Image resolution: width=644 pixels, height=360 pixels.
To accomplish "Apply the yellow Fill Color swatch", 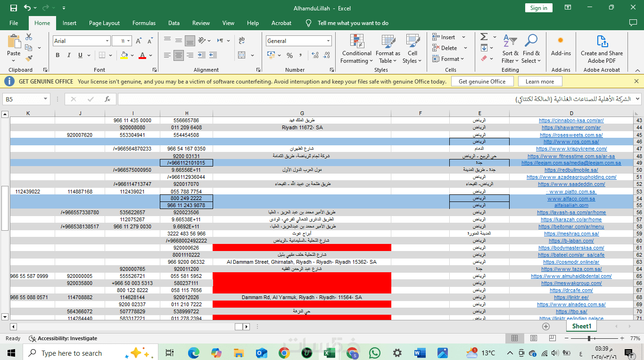I will 124,55.
